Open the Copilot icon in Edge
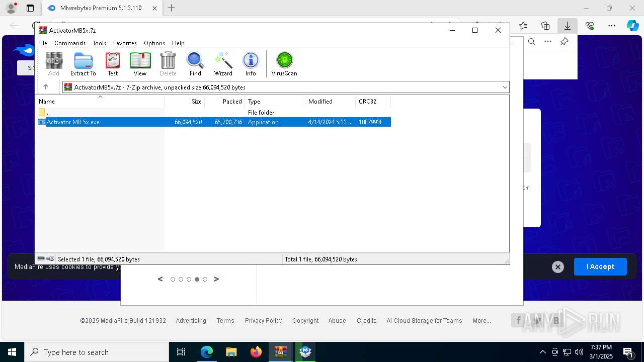This screenshot has width=644, height=362. tap(632, 26)
